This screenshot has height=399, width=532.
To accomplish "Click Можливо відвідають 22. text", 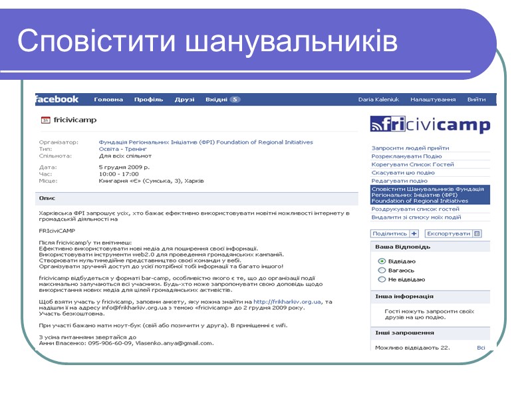I will (x=412, y=347).
